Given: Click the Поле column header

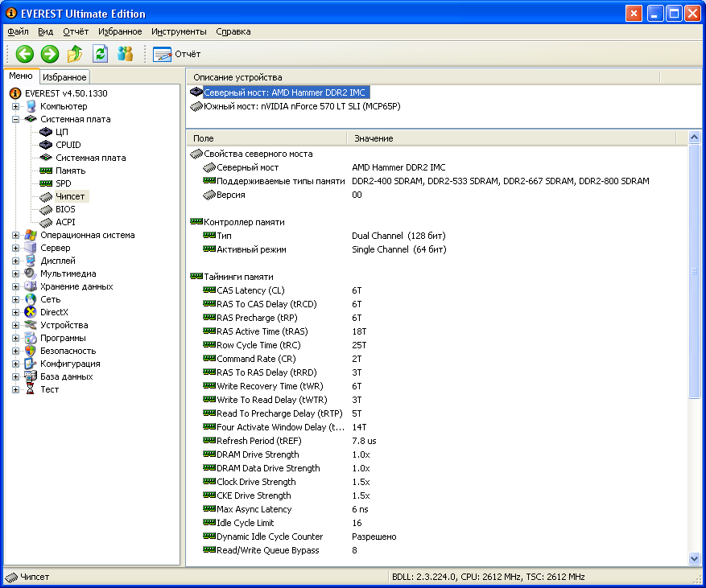Looking at the screenshot, I should (266, 138).
